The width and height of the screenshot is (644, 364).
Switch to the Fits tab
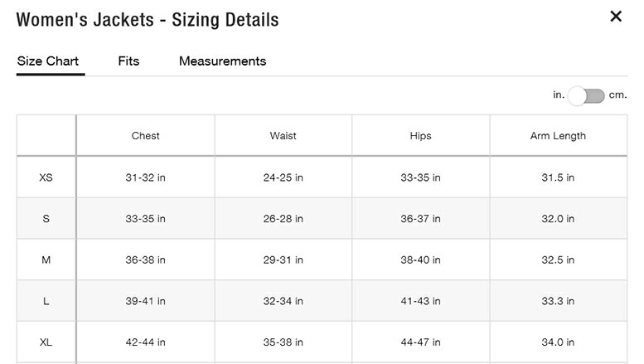point(128,61)
